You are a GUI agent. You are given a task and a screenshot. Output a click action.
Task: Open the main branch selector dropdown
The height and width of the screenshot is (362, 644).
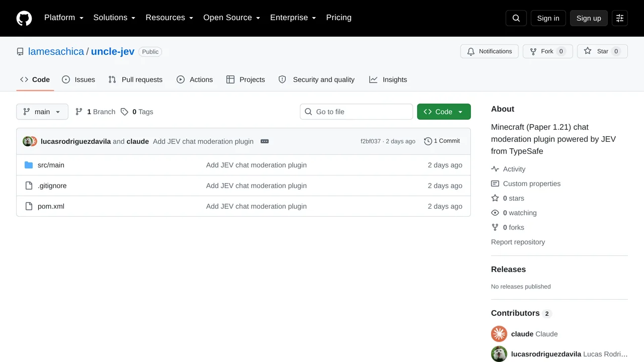(42, 112)
